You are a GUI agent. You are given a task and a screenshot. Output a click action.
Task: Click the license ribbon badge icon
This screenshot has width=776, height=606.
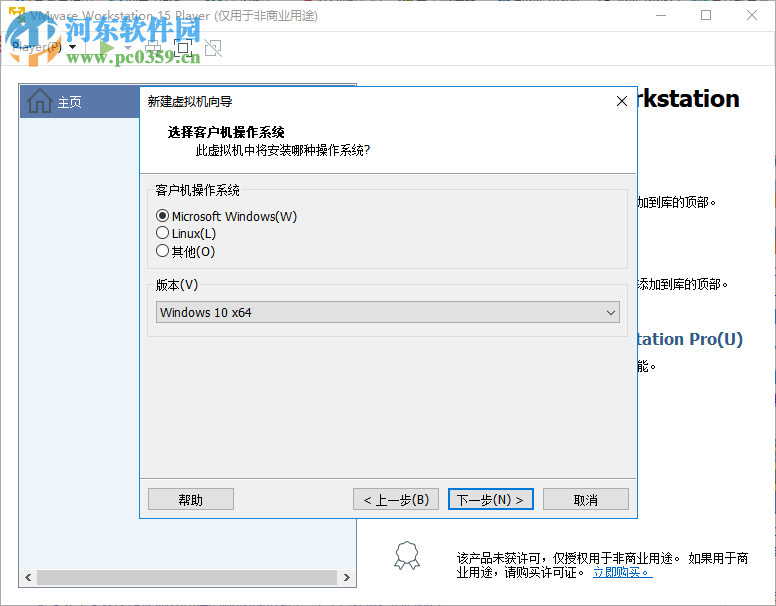(407, 556)
